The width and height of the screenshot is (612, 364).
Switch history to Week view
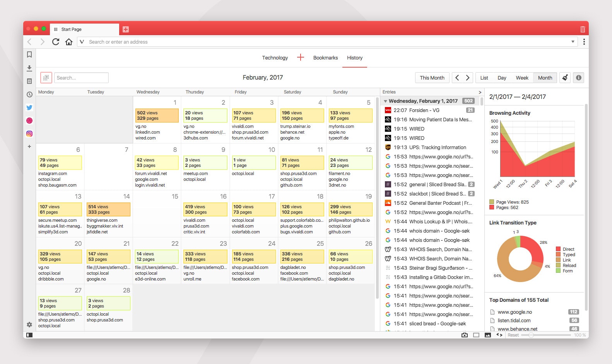pyautogui.click(x=522, y=78)
